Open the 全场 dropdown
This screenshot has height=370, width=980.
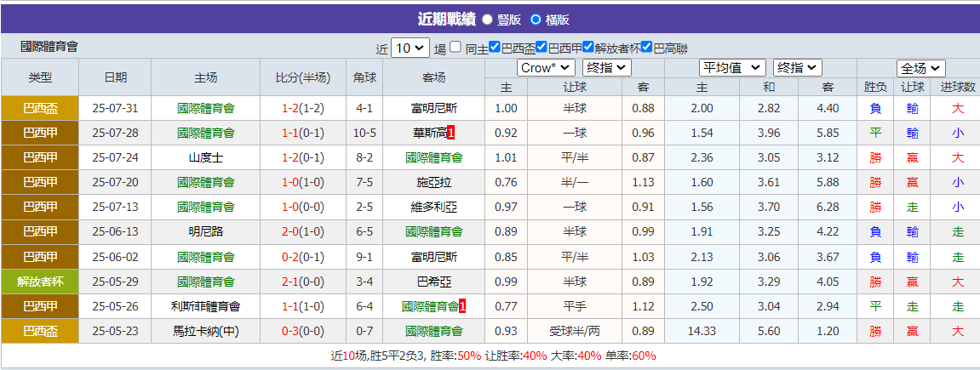(x=921, y=68)
